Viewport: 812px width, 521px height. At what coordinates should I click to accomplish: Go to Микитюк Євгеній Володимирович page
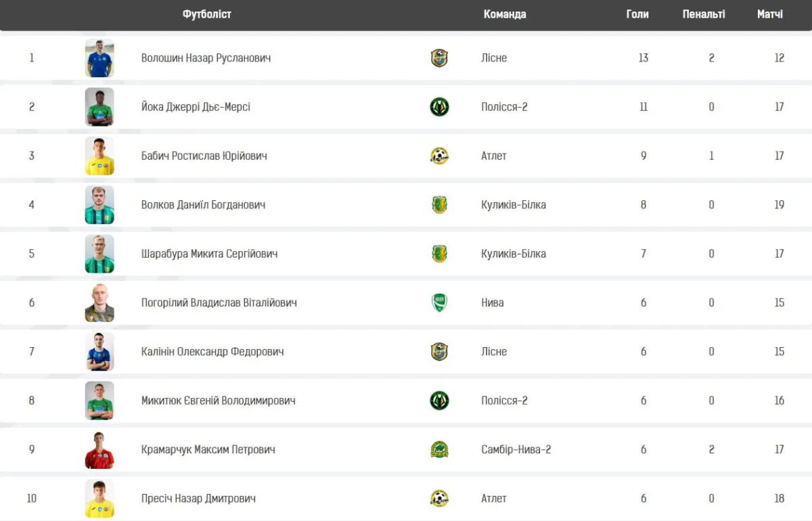218,401
